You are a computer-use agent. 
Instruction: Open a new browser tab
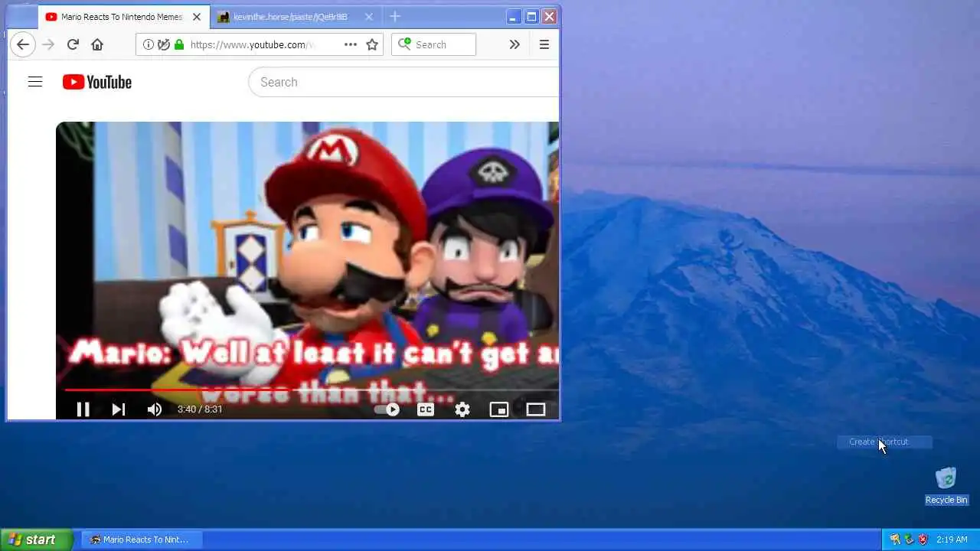(x=395, y=16)
